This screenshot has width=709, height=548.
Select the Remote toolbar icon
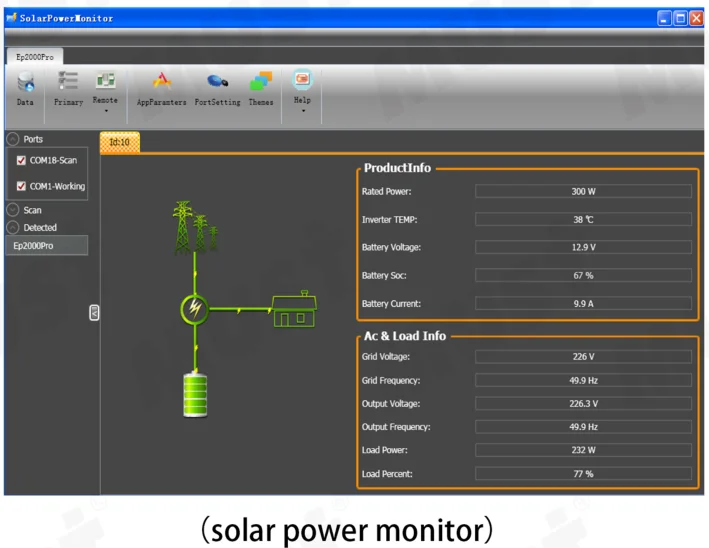pos(105,83)
